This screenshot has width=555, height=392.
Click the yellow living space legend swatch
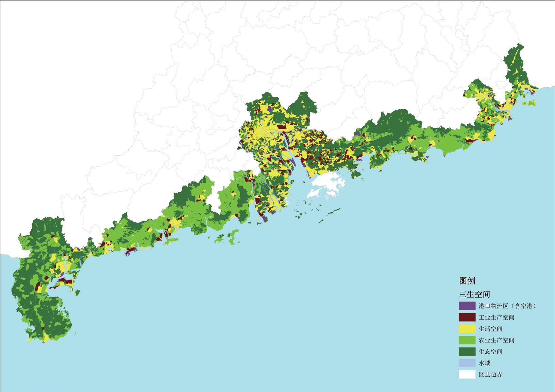coord(467,328)
